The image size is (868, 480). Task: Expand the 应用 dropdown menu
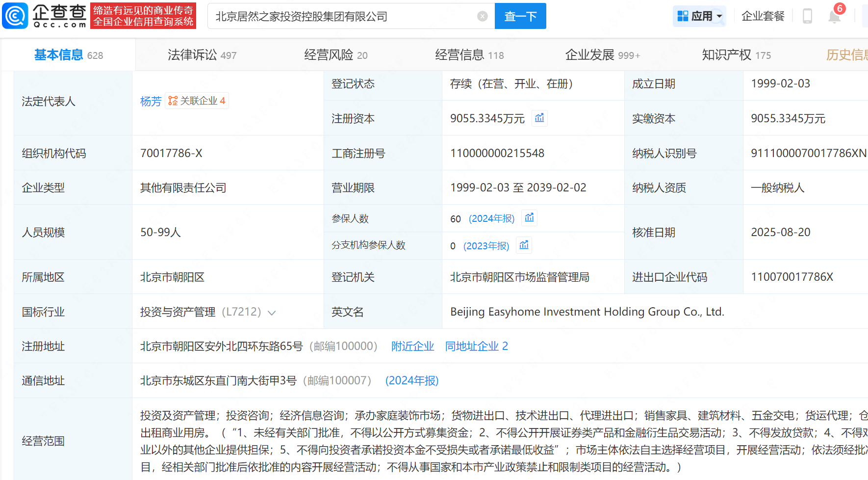(x=719, y=16)
